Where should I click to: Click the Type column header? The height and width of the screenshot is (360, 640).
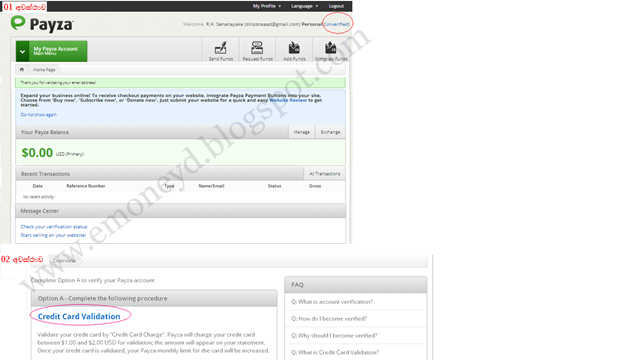click(169, 186)
